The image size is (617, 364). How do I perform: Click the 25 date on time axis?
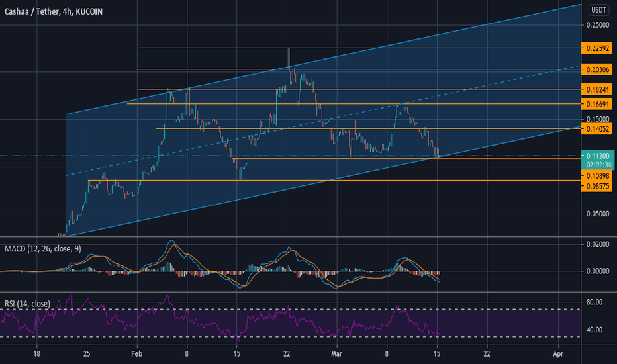tap(87, 354)
